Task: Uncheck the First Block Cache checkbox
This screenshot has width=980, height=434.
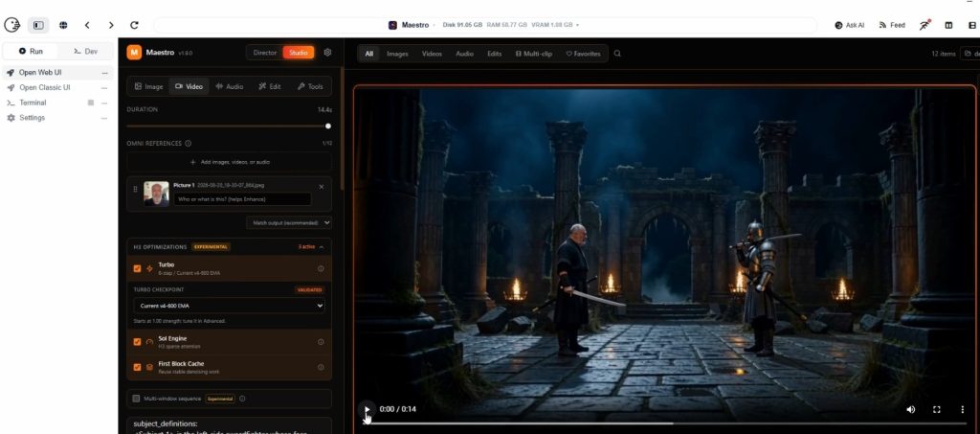Action: point(137,367)
